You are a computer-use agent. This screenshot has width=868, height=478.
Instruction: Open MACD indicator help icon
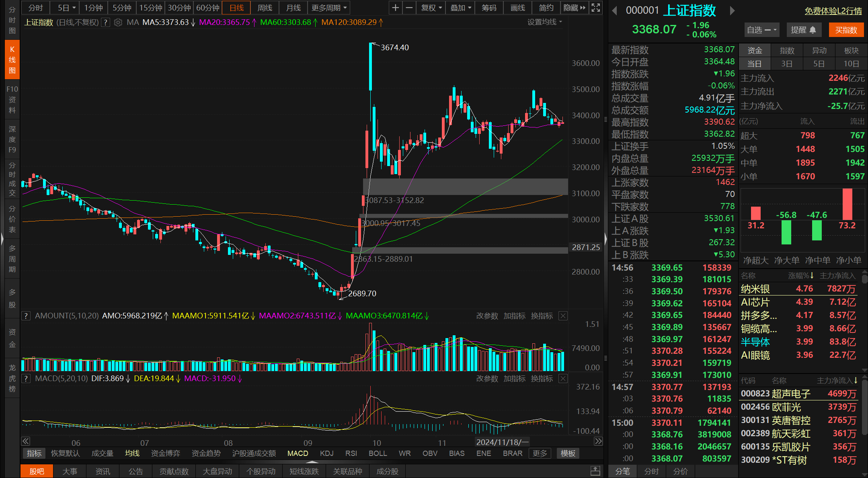point(26,379)
